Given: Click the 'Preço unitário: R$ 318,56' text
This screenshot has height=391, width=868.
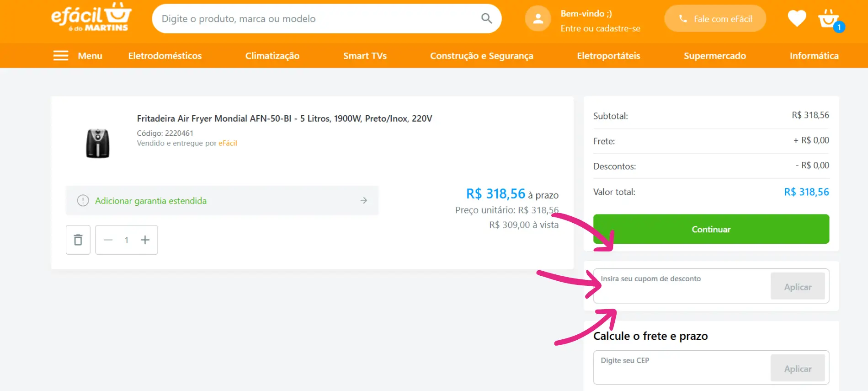Looking at the screenshot, I should [x=506, y=210].
